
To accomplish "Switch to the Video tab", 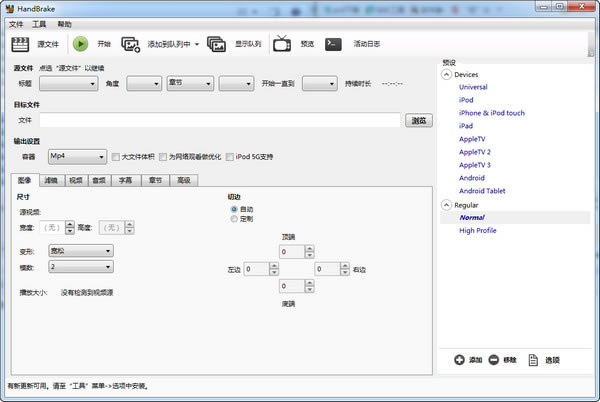I will (x=75, y=180).
